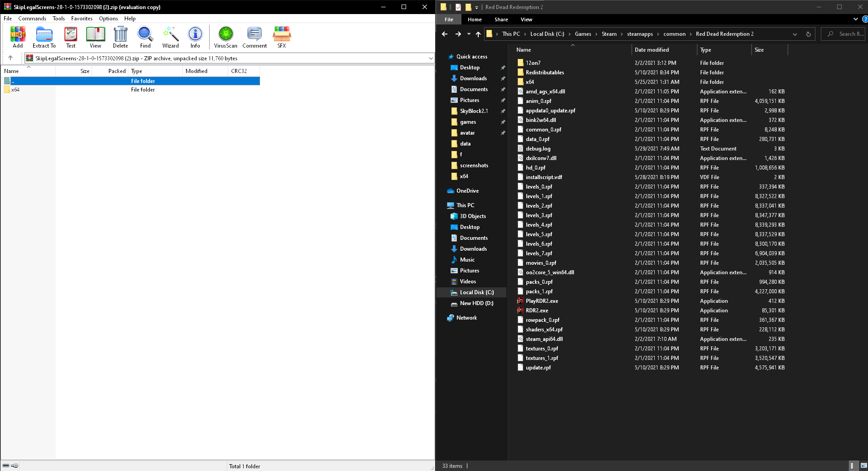
Task: Click the Properties quick access toolbar icon
Action: click(x=458, y=7)
